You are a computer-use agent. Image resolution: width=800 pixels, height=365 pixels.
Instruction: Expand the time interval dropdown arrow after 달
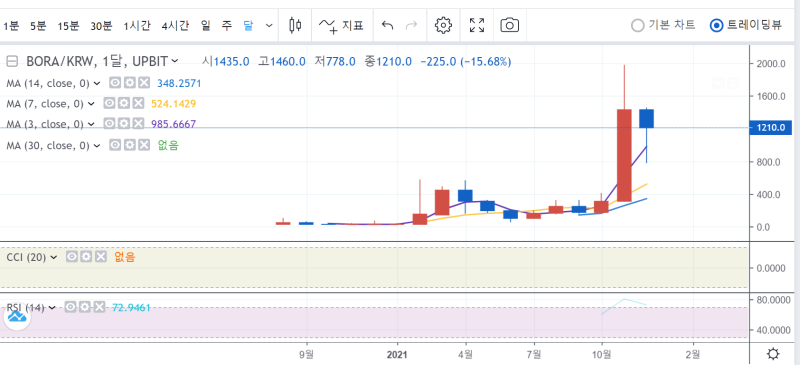(269, 26)
